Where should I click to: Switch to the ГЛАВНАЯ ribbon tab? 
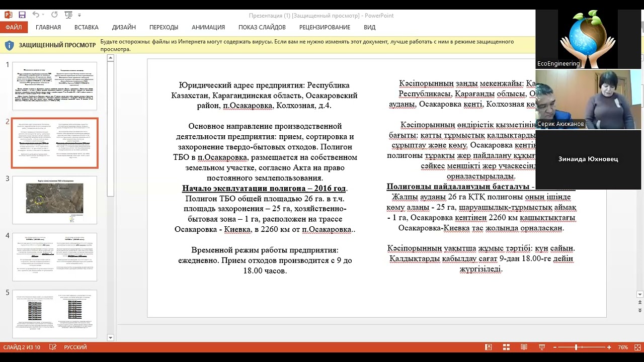pyautogui.click(x=48, y=27)
